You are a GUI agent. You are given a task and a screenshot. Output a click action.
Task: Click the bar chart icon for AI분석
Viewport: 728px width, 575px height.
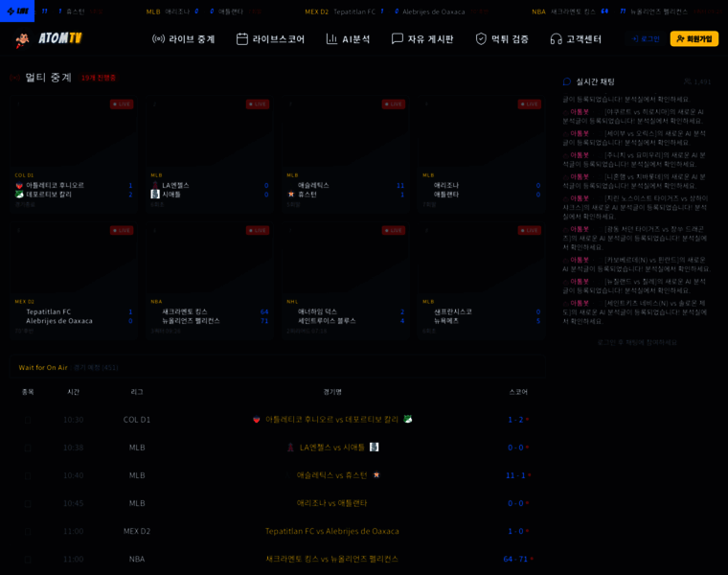tap(331, 39)
